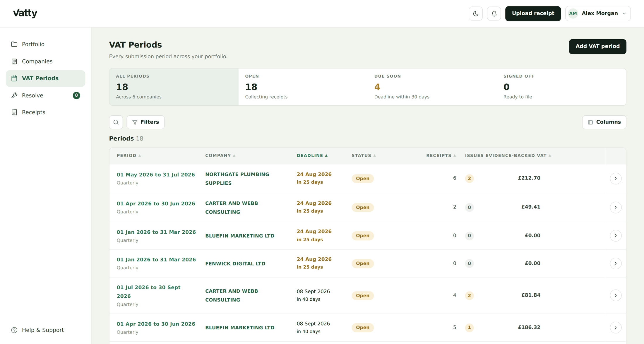The height and width of the screenshot is (344, 644).
Task: Sort by Company column
Action: pyautogui.click(x=220, y=156)
